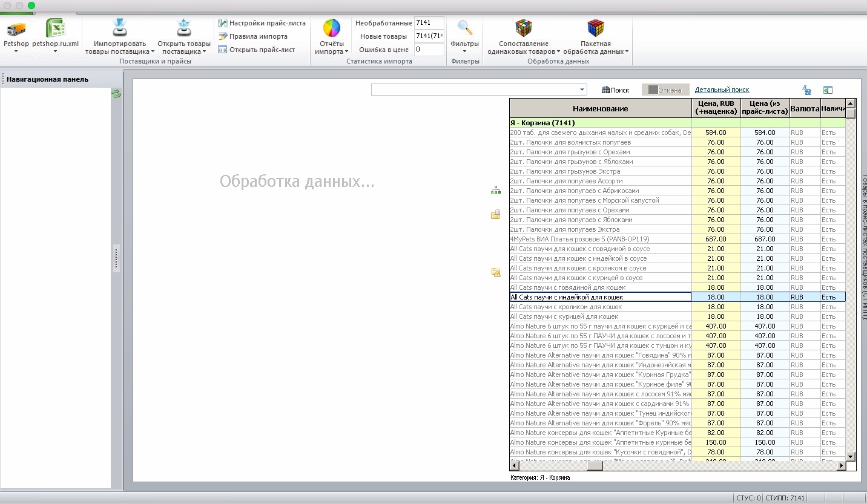Viewport: 867px width, 504px height.
Task: Click the horizontal scrollbar left arrow
Action: (514, 466)
